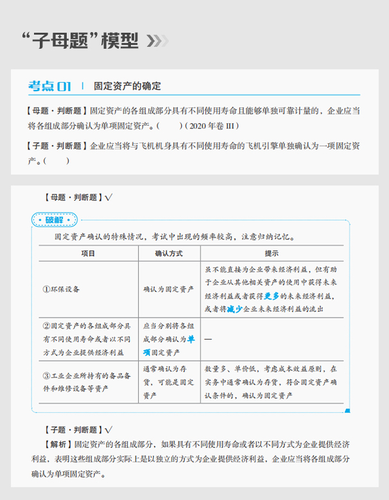
Task: Click the 【解析】 label
Action: pos(58,444)
